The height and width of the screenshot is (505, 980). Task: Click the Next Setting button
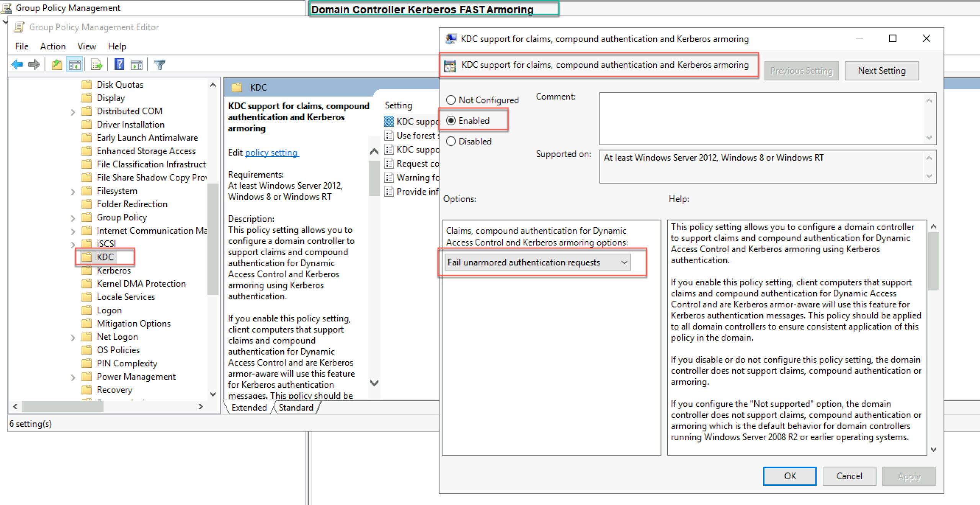882,71
